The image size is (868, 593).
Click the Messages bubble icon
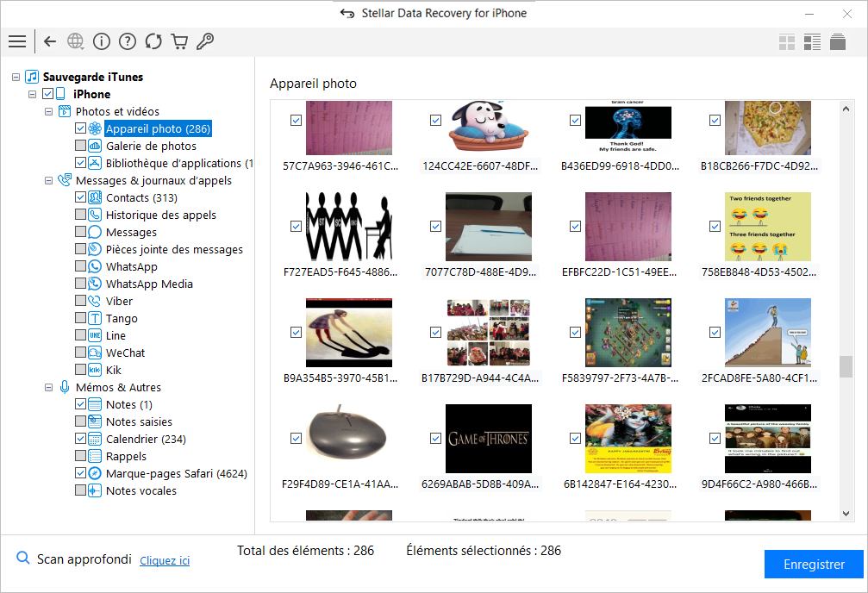pos(95,232)
